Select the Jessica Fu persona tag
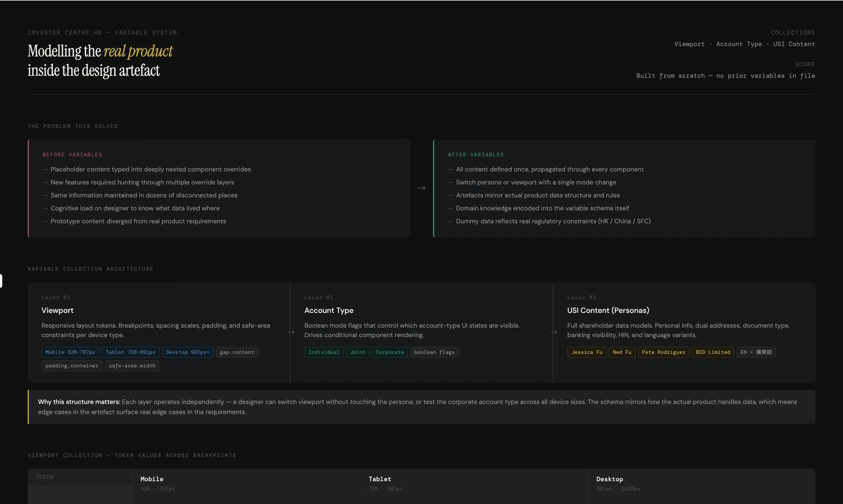Image resolution: width=843 pixels, height=504 pixels. (x=586, y=352)
